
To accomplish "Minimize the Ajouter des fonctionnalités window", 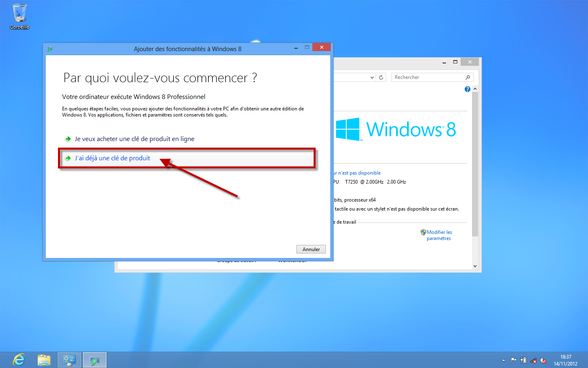I will tap(296, 48).
